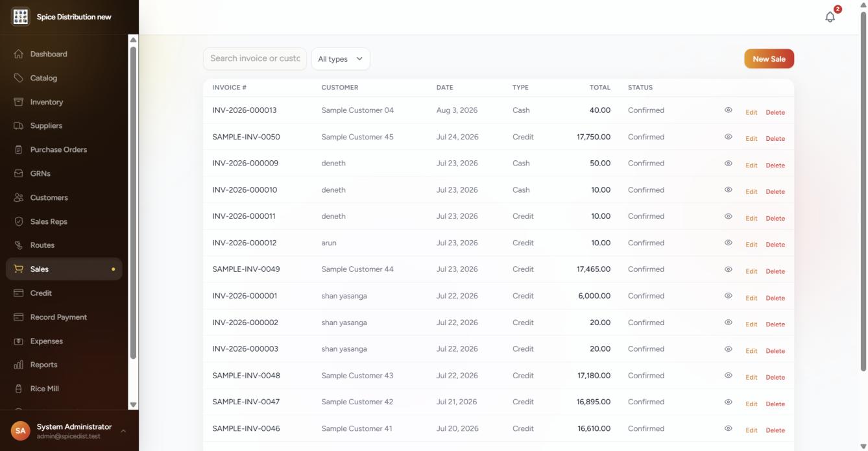Screen dimensions: 868x451
Task: View invoice SAMPLE-INV-0049 with eye icon
Action: click(x=728, y=269)
